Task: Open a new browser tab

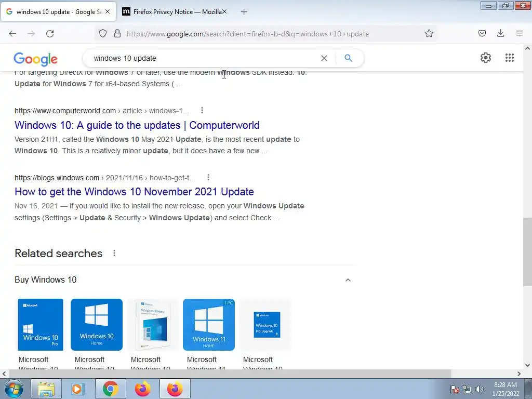Action: pos(244,12)
